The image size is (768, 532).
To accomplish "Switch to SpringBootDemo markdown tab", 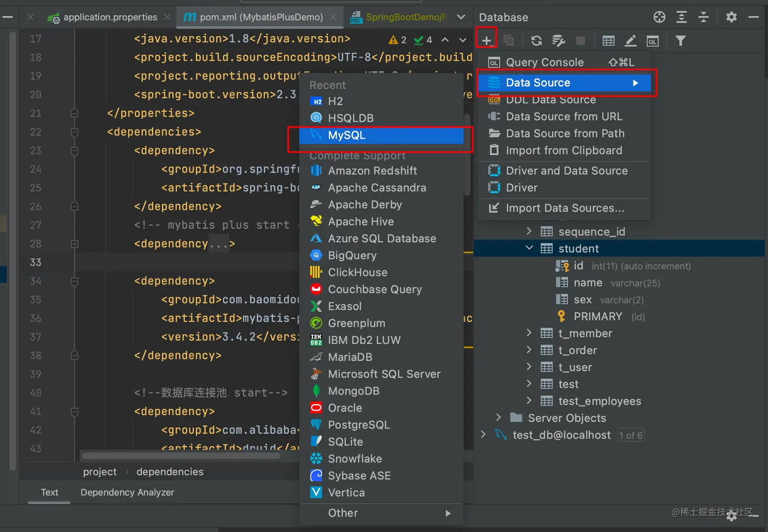I will pyautogui.click(x=399, y=17).
